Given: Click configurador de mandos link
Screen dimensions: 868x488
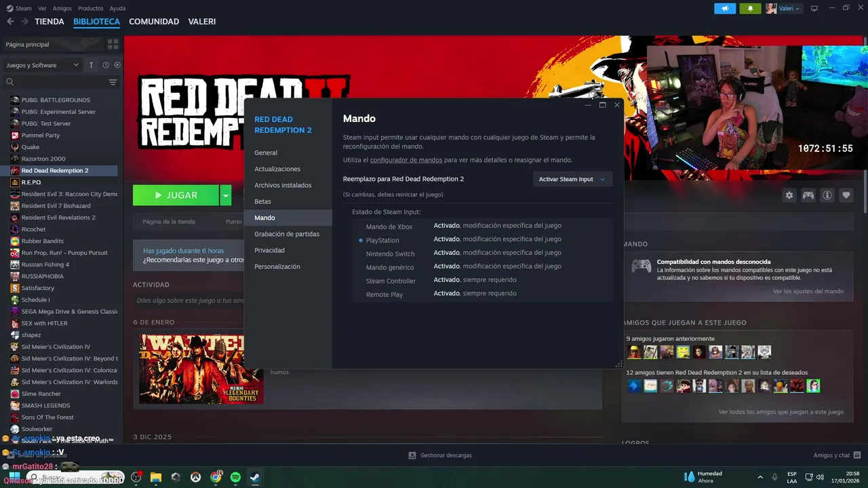Looking at the screenshot, I should click(406, 160).
